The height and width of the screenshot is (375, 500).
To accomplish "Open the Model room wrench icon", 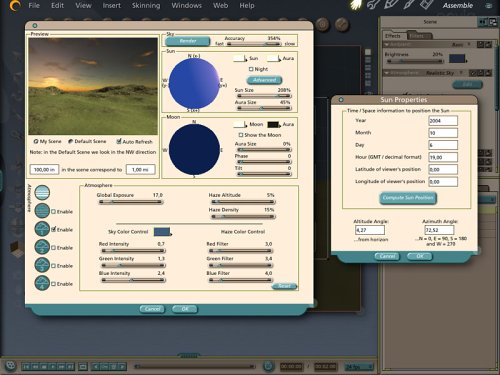I will [374, 5].
